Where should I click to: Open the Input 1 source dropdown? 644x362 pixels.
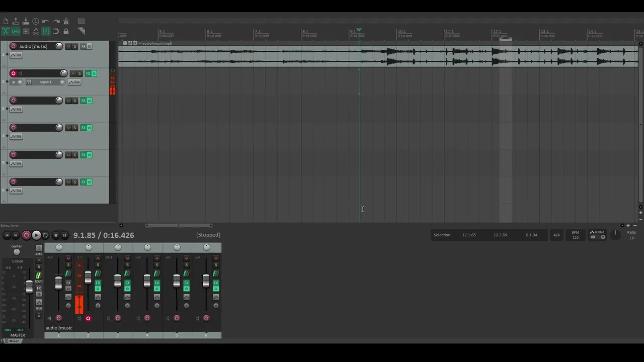pyautogui.click(x=48, y=82)
